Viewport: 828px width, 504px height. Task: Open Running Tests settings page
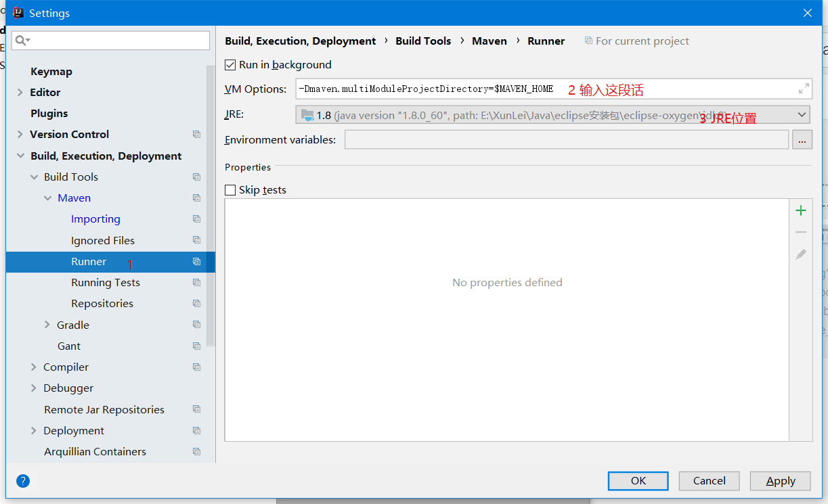tap(106, 283)
